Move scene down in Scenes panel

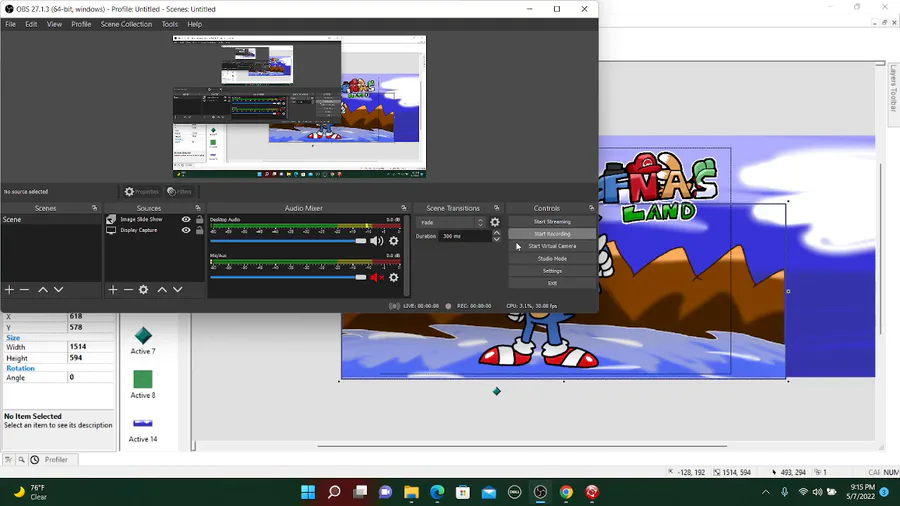[x=59, y=290]
